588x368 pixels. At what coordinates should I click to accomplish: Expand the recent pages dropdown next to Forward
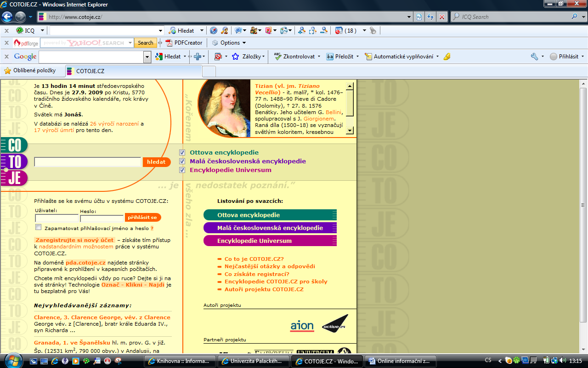click(x=30, y=17)
